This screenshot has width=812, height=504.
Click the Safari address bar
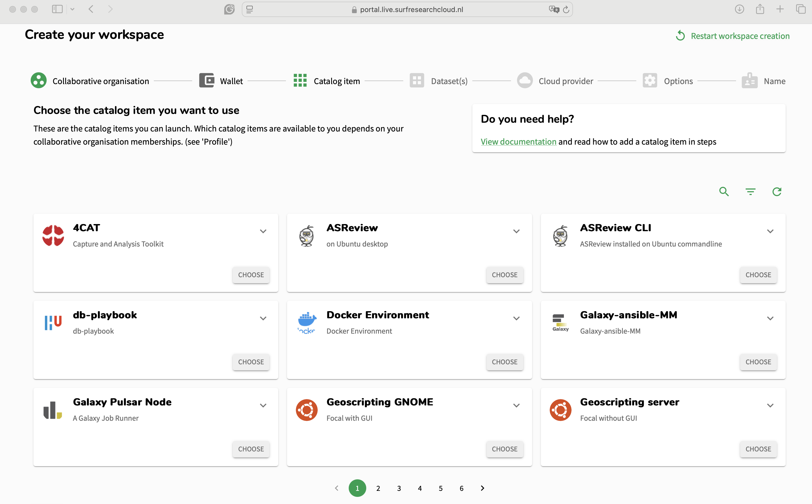click(x=407, y=9)
